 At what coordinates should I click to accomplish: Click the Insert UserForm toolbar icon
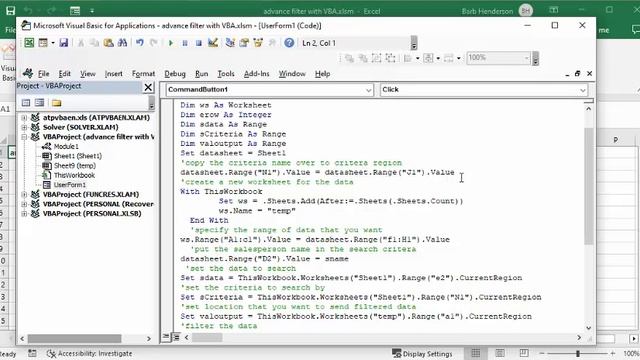[x=43, y=42]
